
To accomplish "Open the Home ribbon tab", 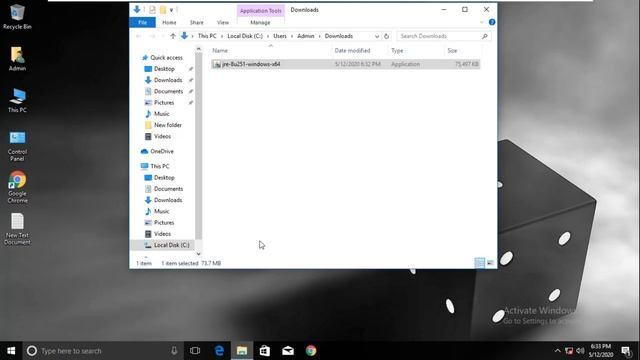I will tap(169, 22).
